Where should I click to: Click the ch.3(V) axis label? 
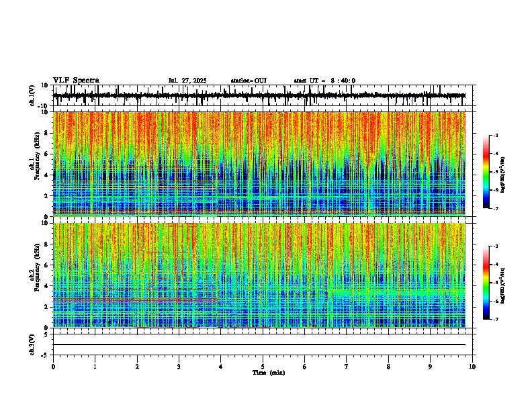click(x=32, y=345)
